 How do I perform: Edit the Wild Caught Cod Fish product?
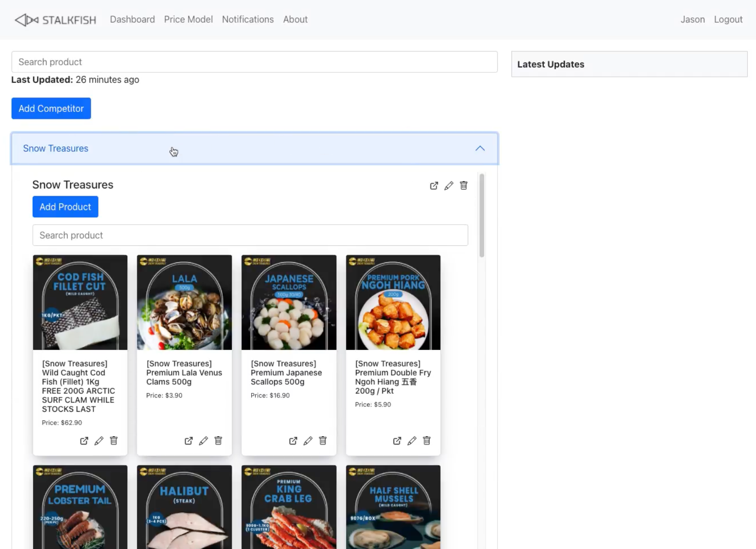99,440
